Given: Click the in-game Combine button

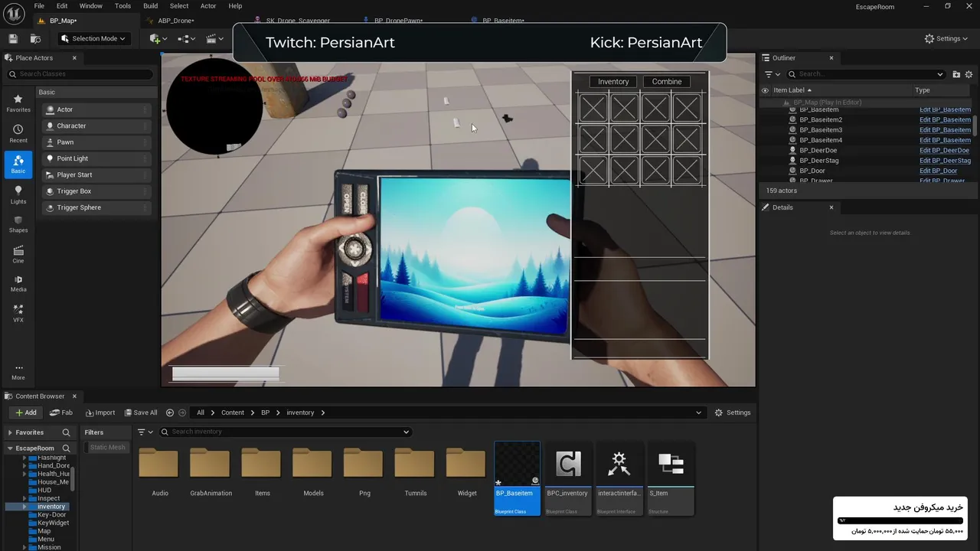Looking at the screenshot, I should click(667, 82).
